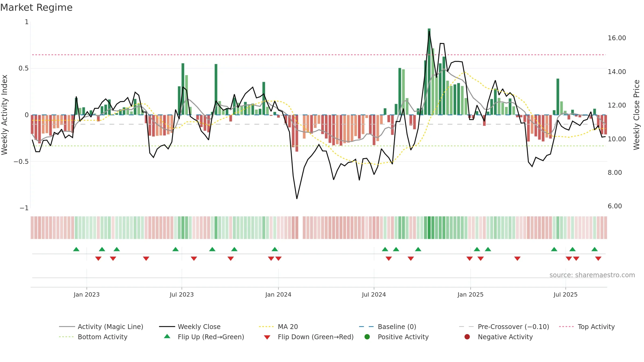This screenshot has height=362, width=644.
Task: Toggle Baseline (0) legend entry
Action: (x=387, y=327)
